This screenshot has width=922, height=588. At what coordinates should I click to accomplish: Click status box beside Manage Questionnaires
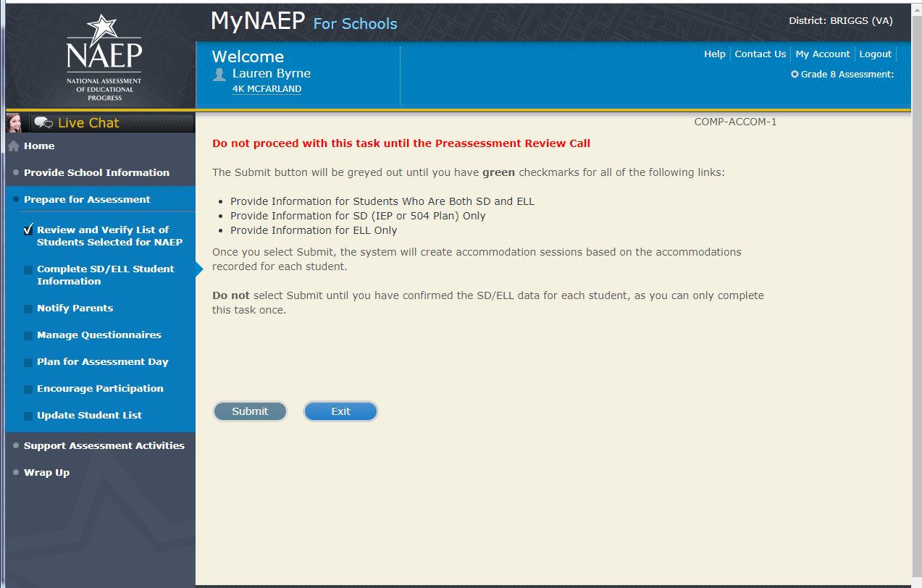pos(28,335)
